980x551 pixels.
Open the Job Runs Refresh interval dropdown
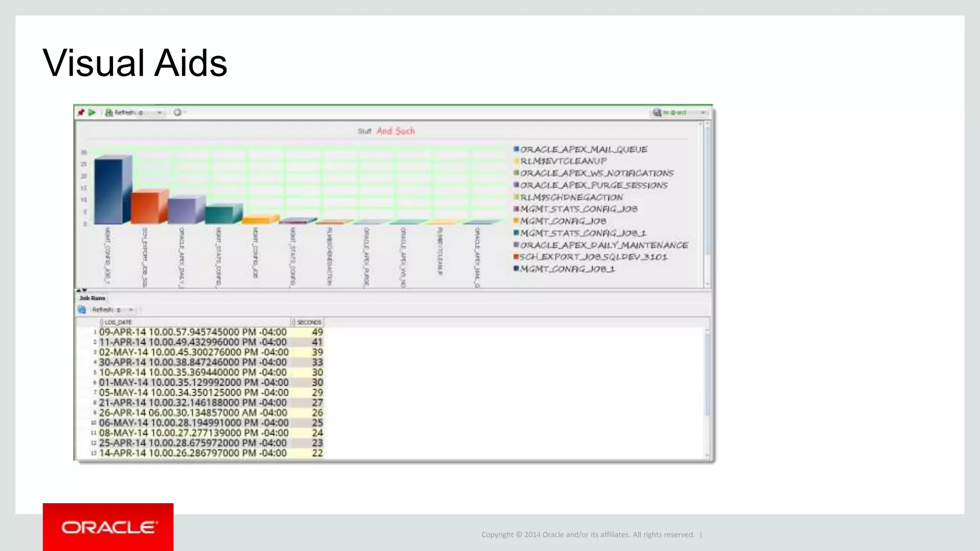point(131,310)
